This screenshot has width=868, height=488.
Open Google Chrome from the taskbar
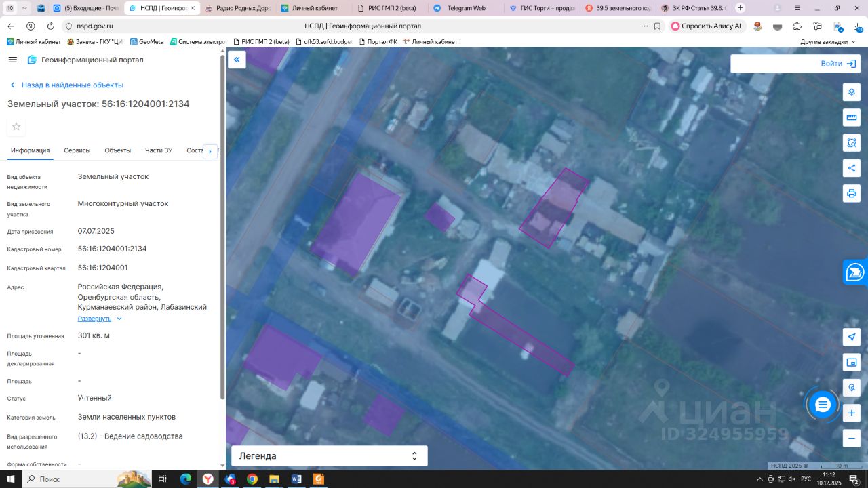tap(252, 479)
